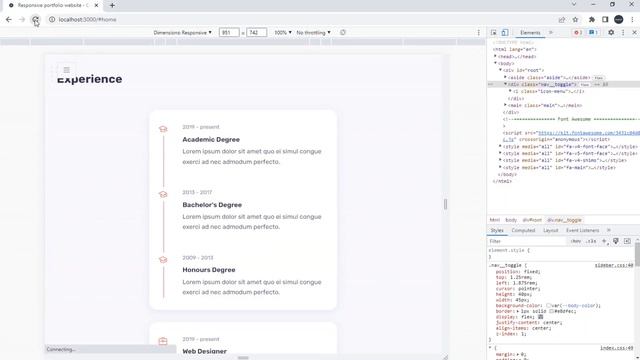Show more DevTools panel tabs
The image size is (640, 360).
[551, 32]
